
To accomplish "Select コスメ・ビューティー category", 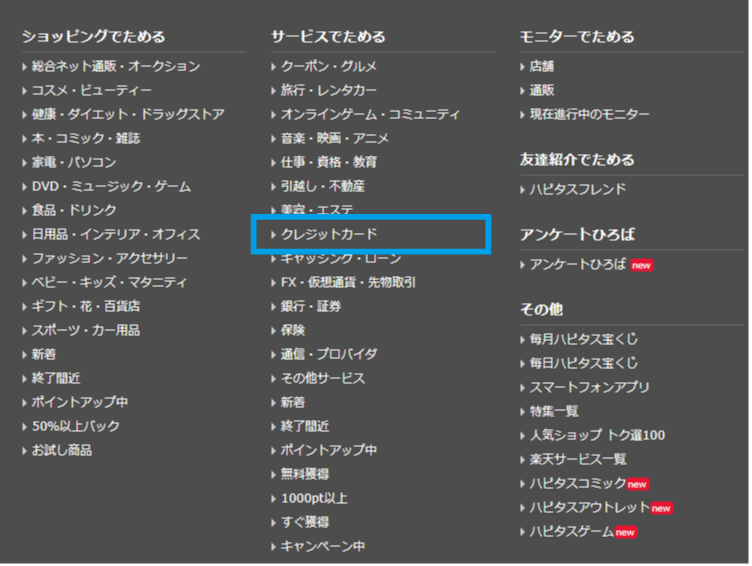I will point(91,91).
